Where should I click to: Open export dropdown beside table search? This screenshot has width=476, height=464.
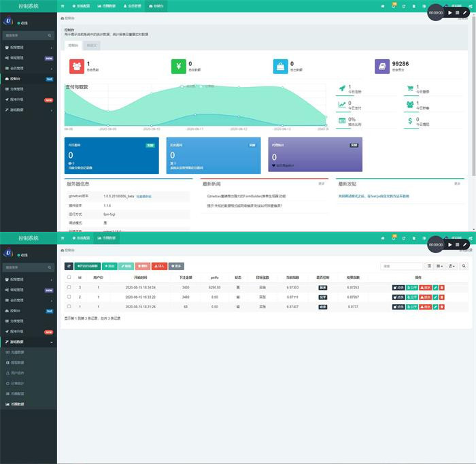point(452,266)
